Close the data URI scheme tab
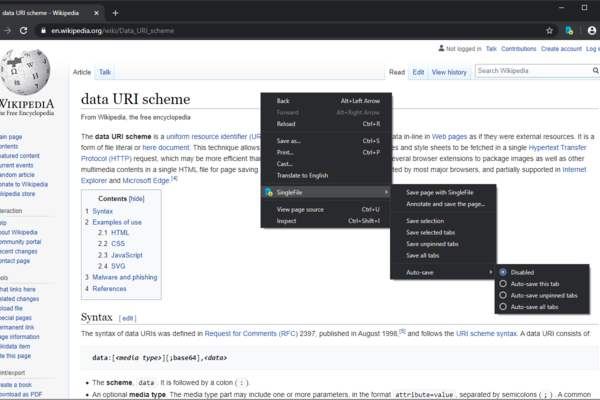Screen dimensions: 600x400 click(96, 13)
